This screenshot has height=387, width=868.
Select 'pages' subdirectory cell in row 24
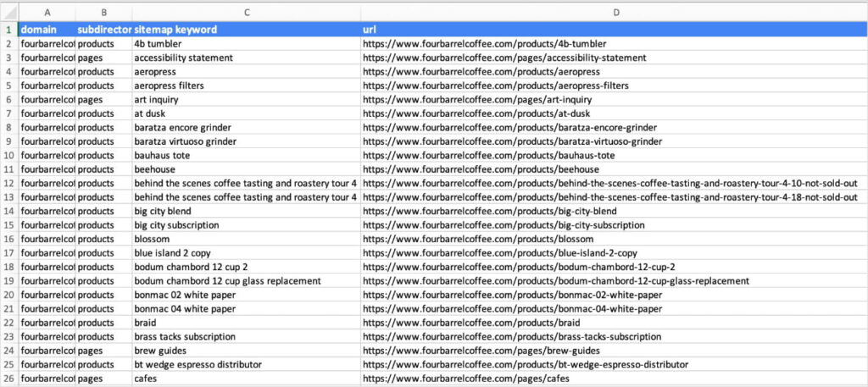click(x=104, y=351)
